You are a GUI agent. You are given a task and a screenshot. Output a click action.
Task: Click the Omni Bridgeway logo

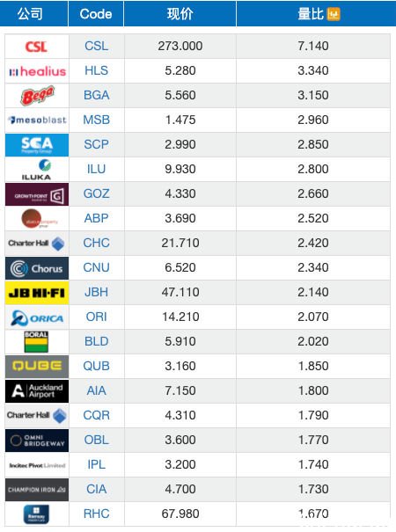click(37, 441)
